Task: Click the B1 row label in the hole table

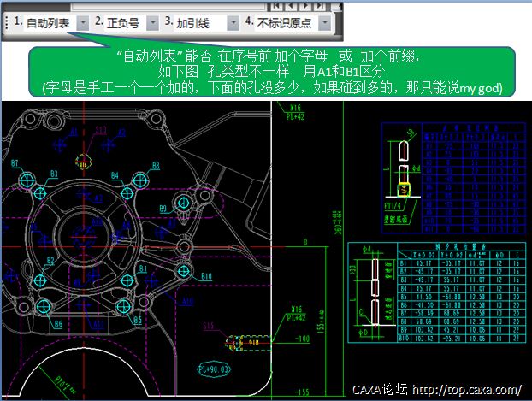Action: coord(403,263)
